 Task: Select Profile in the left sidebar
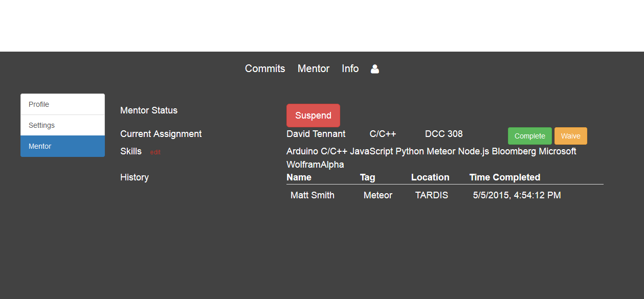coord(62,104)
